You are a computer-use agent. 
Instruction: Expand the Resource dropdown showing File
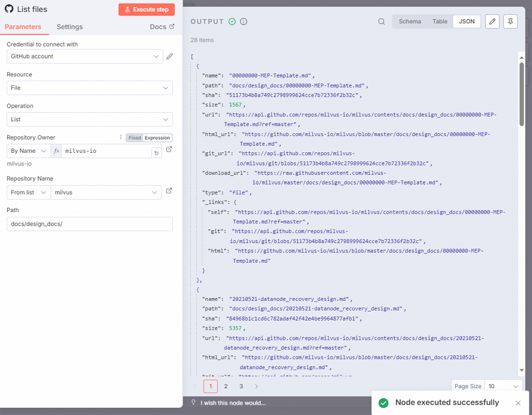click(90, 88)
